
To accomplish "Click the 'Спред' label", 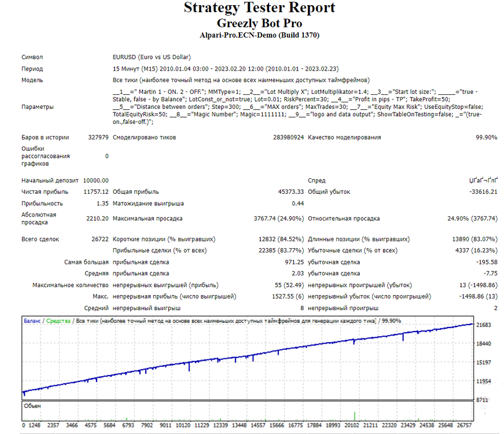I will [x=317, y=181].
